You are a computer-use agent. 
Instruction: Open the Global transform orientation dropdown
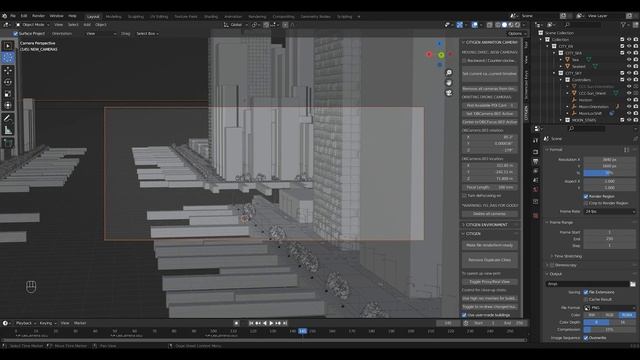(236, 25)
